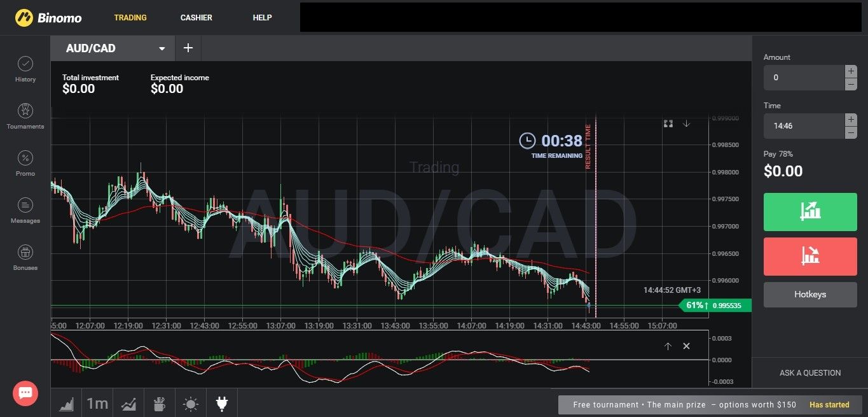This screenshot has width=868, height=417.
Task: Click the Pay 78% label
Action: (778, 154)
